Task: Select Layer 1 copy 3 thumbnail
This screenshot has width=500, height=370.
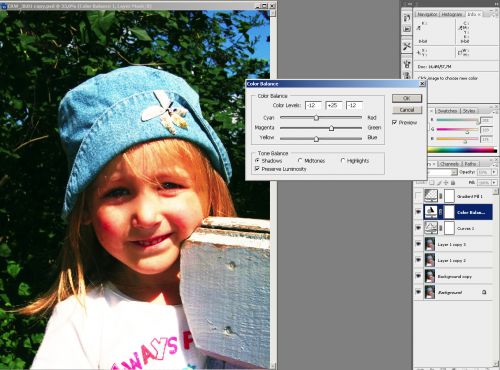Action: [430, 244]
